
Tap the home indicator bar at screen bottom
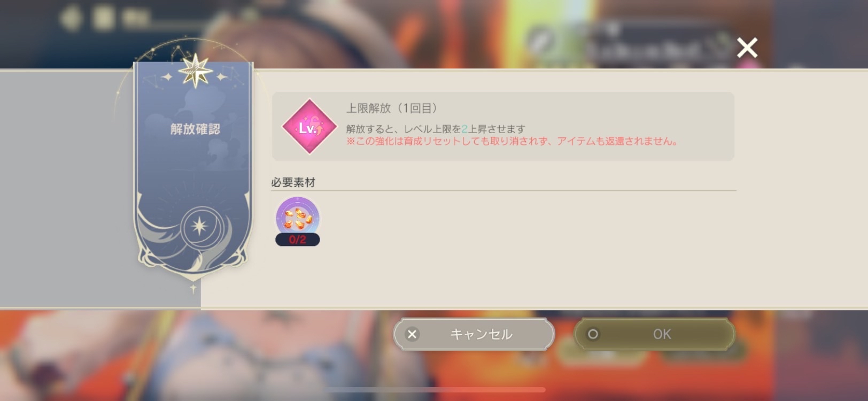[434, 390]
